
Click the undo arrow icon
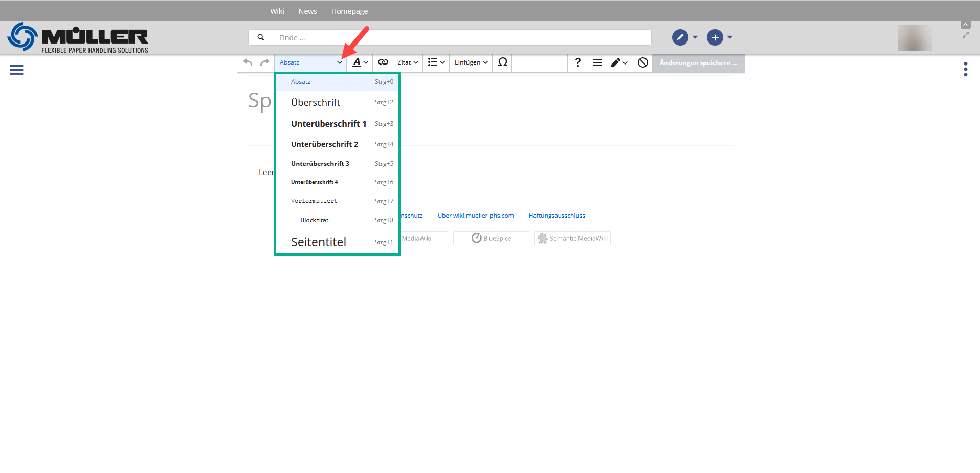248,62
